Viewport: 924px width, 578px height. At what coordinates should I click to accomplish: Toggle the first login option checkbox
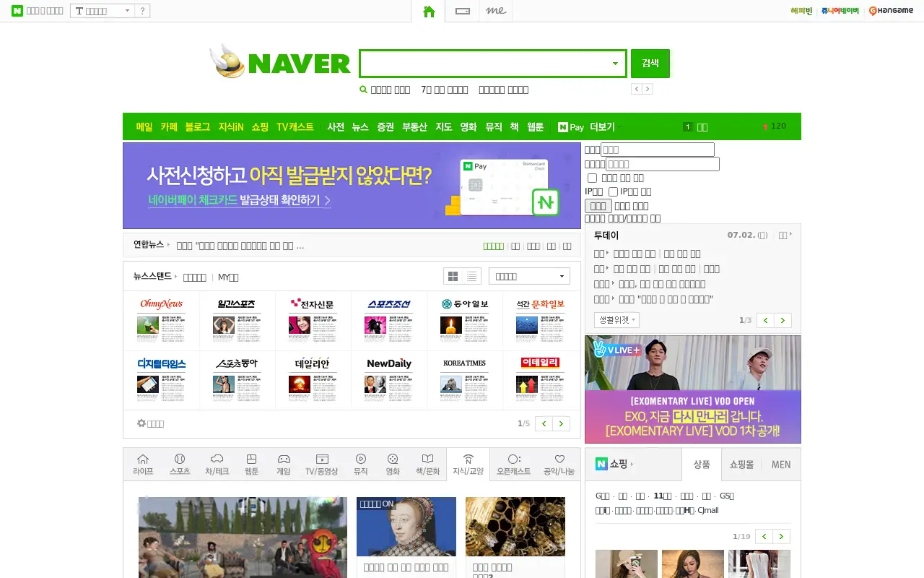[x=592, y=178]
